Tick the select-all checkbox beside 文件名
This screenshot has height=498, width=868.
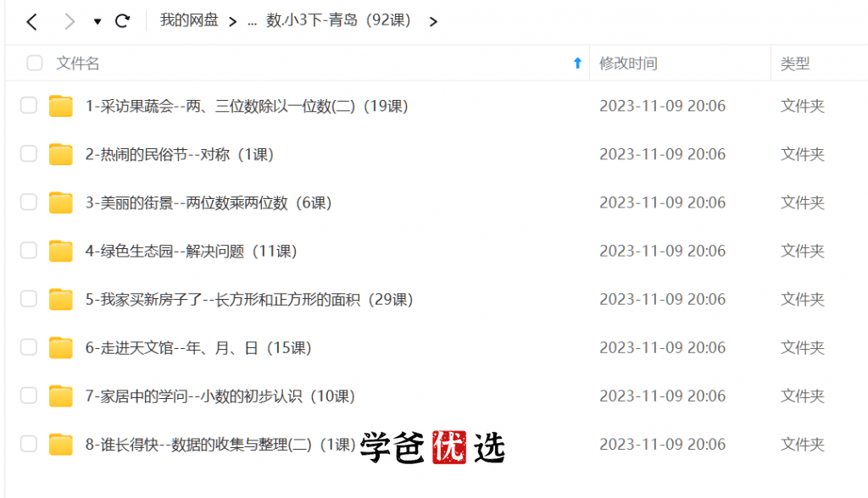34,63
